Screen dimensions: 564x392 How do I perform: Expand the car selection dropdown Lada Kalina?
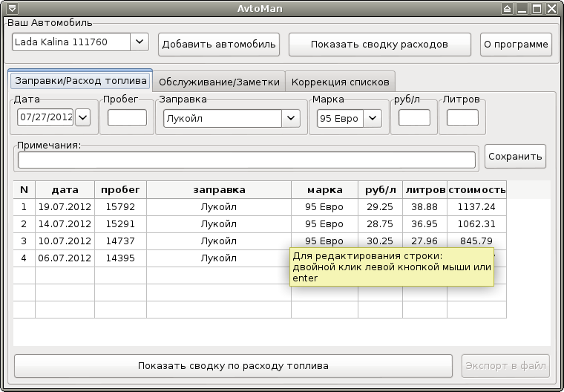pyautogui.click(x=140, y=42)
